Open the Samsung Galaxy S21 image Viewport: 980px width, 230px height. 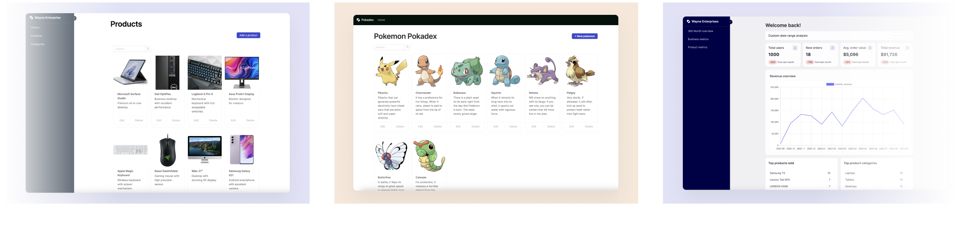coord(242,150)
